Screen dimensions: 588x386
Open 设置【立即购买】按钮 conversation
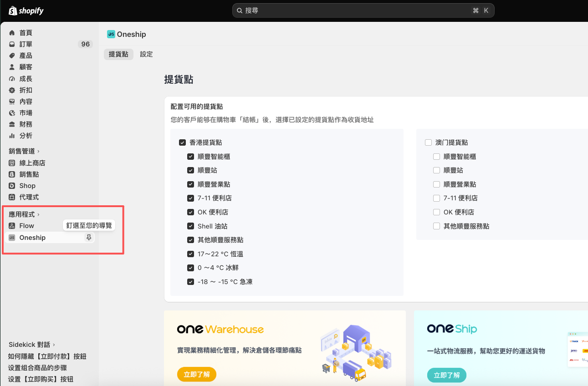[41, 379]
